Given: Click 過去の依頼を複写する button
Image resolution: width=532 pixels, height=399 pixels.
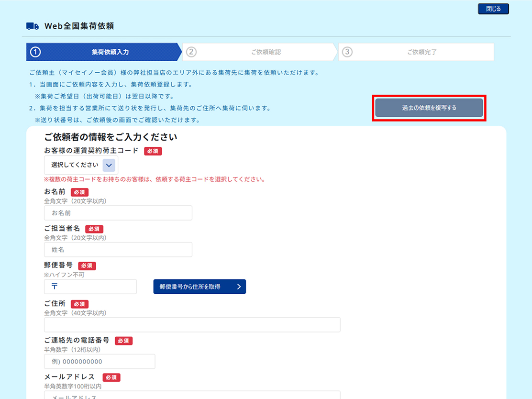Looking at the screenshot, I should [x=429, y=108].
